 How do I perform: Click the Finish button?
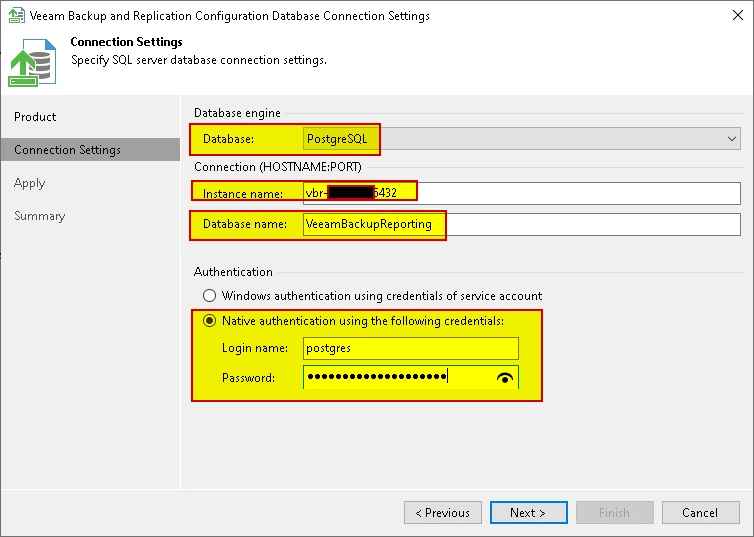pos(615,512)
